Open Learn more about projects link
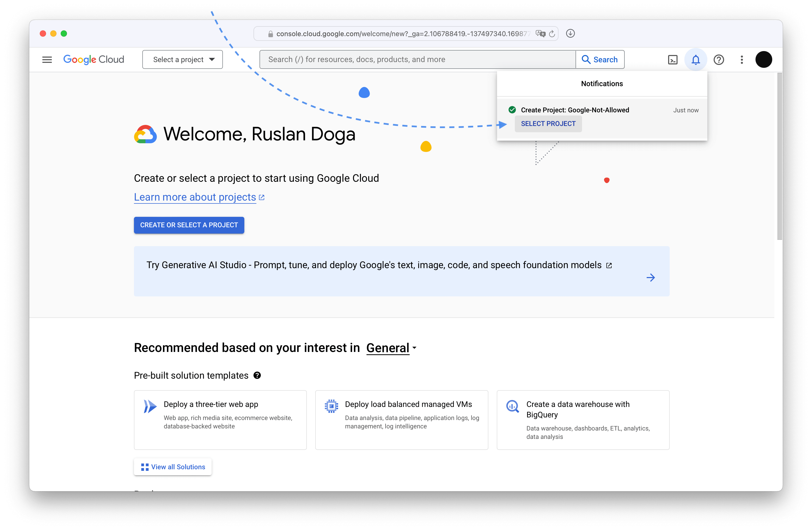The image size is (812, 530). pos(195,197)
